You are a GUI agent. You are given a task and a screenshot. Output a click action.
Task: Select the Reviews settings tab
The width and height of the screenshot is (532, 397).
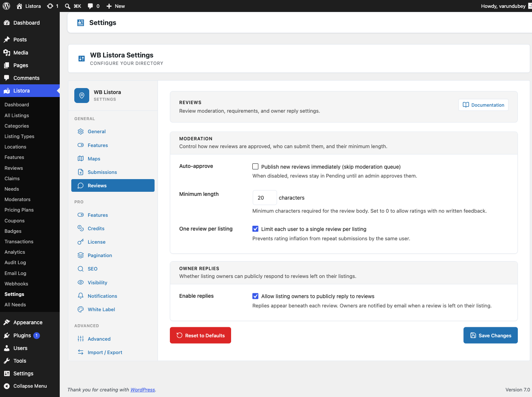pos(113,185)
